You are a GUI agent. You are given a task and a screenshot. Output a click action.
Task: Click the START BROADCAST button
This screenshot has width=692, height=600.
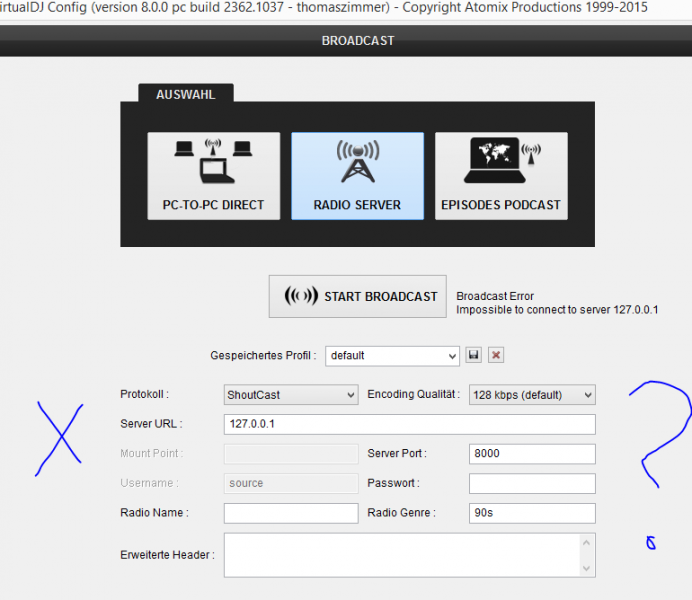point(357,296)
